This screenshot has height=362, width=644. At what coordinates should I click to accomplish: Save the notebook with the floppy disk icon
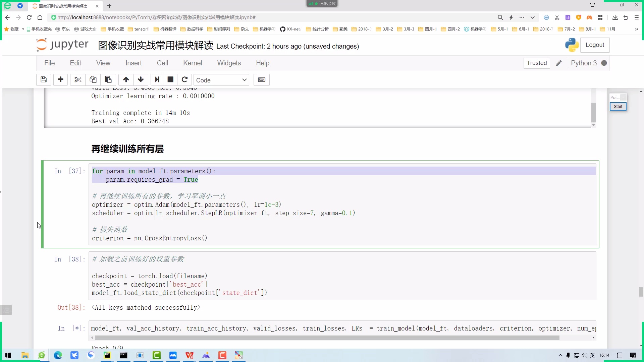click(43, 80)
